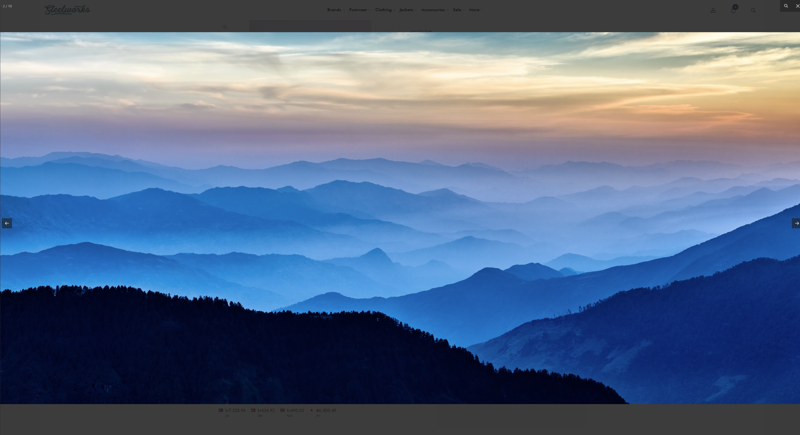
Task: Open the Brands menu item
Action: [x=334, y=10]
